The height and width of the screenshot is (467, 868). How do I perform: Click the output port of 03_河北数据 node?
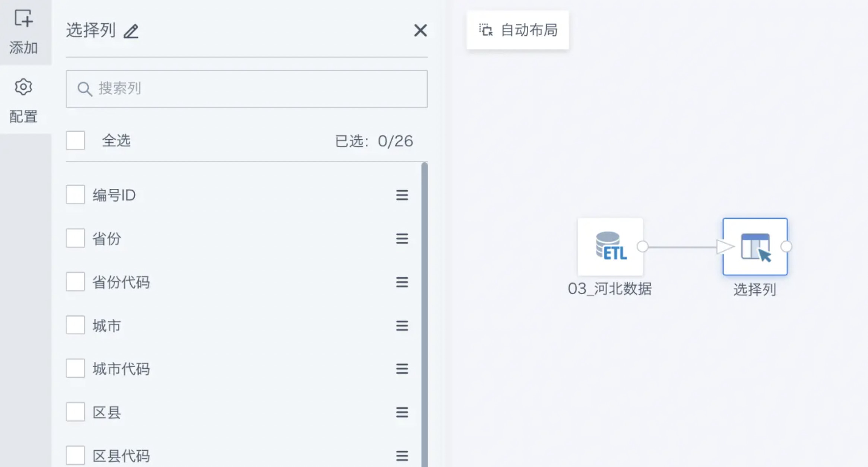click(643, 246)
